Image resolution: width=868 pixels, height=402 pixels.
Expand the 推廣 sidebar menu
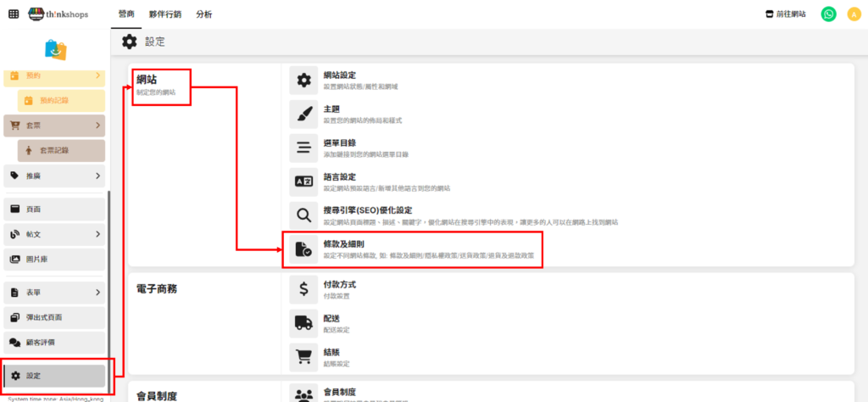tap(54, 176)
